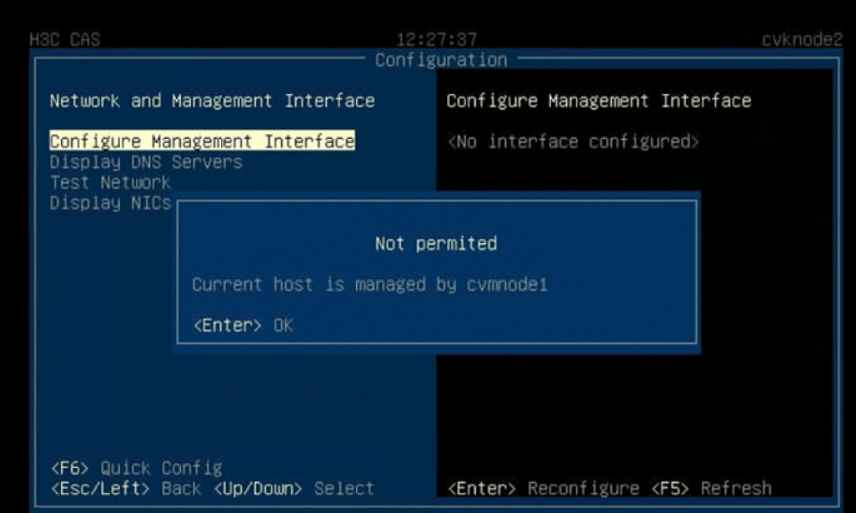Click the right pane Configure Management Interface heading

[598, 101]
